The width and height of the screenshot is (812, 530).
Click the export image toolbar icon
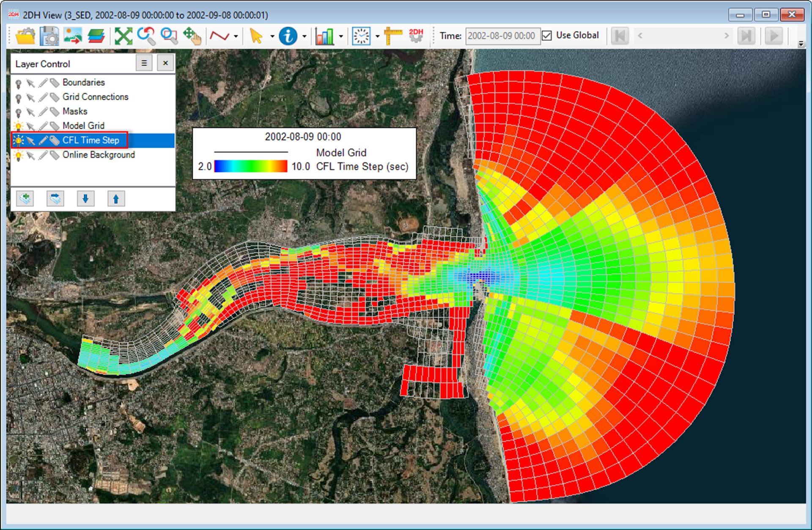(x=73, y=36)
